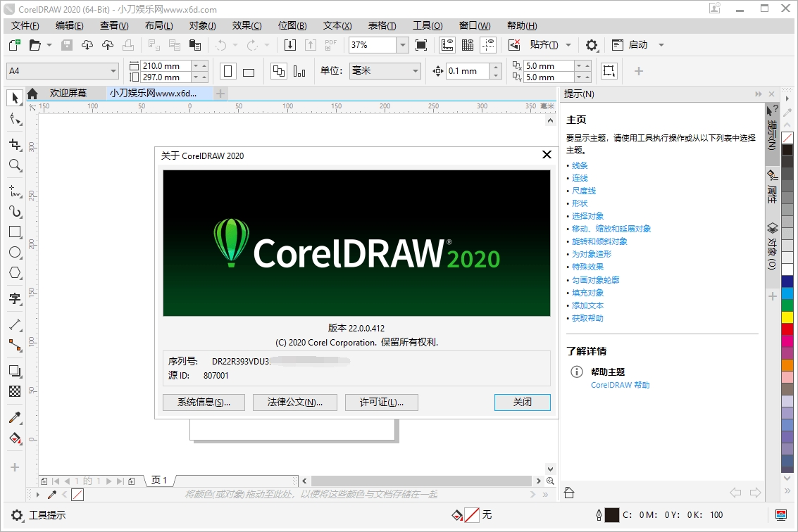This screenshot has height=532, width=798.
Task: Pick the Polygon tool
Action: 15,273
